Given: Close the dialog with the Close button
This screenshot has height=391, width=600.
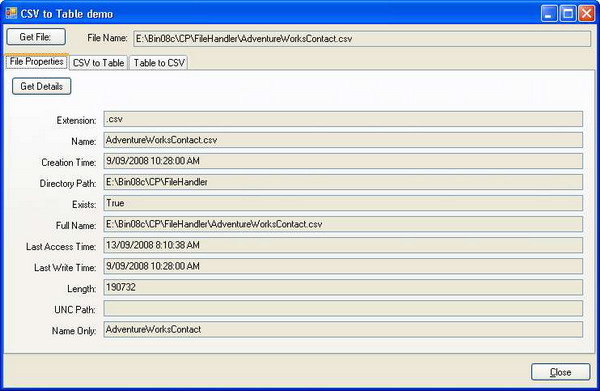Looking at the screenshot, I should click(561, 372).
